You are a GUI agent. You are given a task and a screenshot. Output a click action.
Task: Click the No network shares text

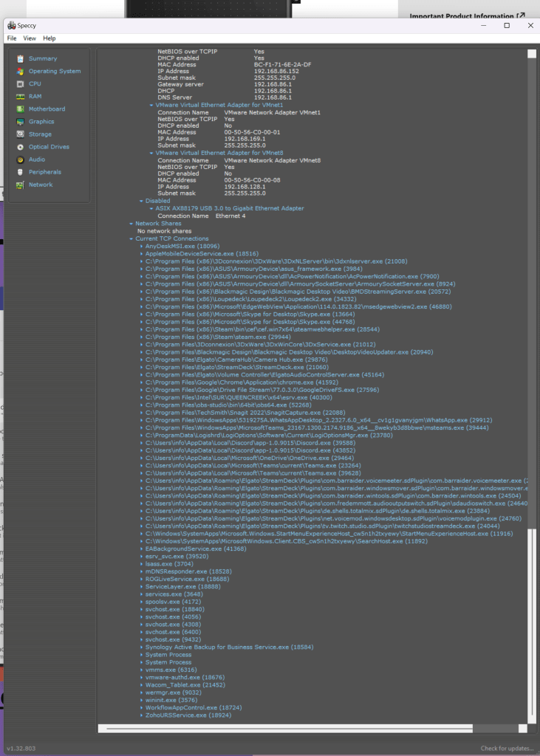coord(164,231)
